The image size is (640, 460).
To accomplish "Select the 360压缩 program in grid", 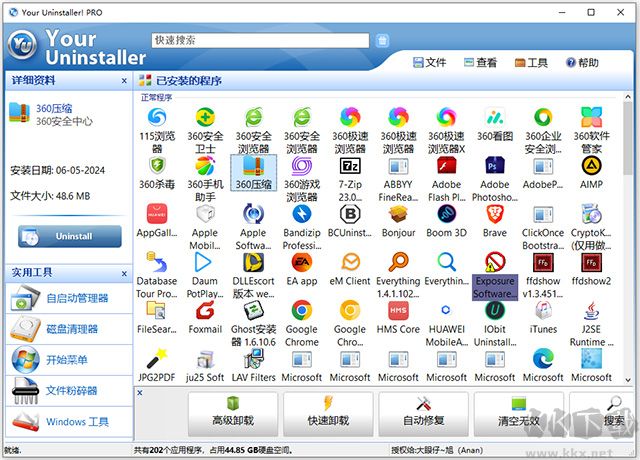I will click(253, 173).
